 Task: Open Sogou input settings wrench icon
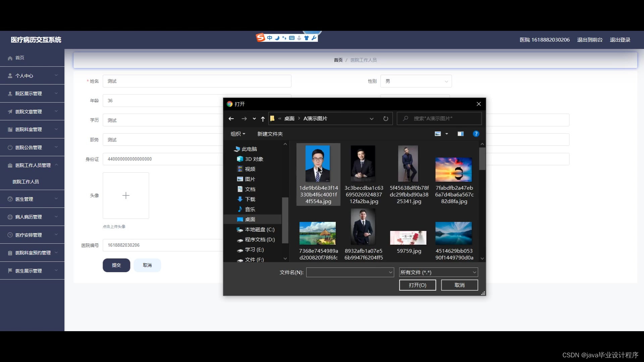click(x=314, y=38)
